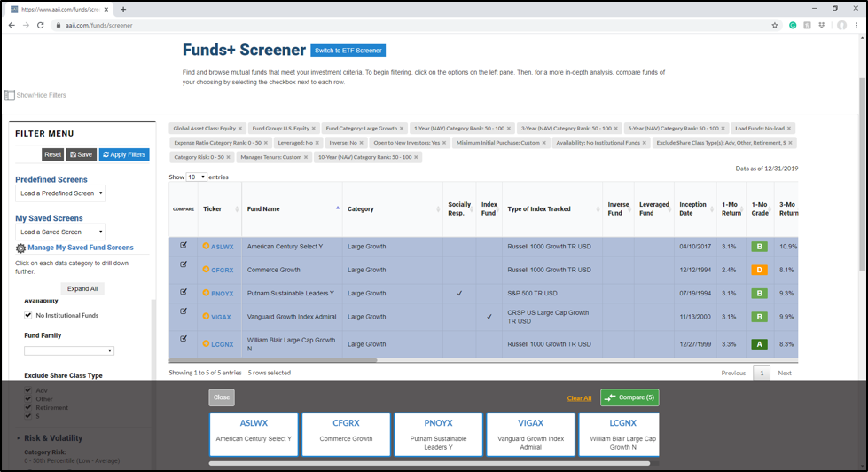Remove the Load Funds: No-load filter tag
This screenshot has width=868, height=472.
pyautogui.click(x=789, y=129)
